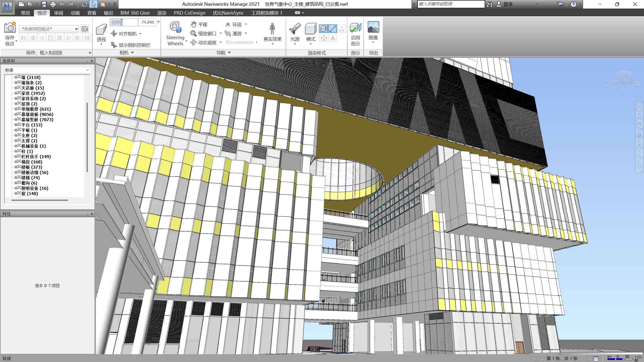
Task: Activate the Pan hand tool
Action: [194, 24]
